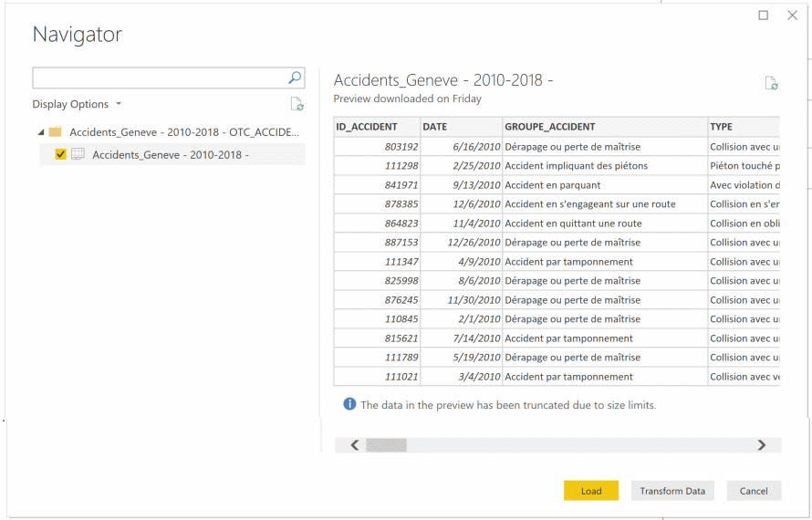Click the cell with ID 111347

[x=377, y=262]
